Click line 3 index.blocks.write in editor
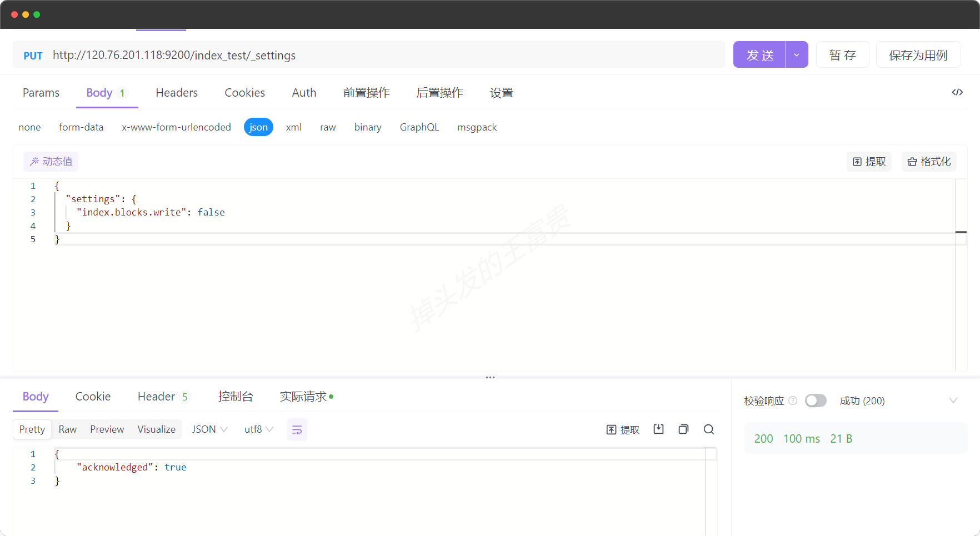Screen dimensions: 980x536 click(x=150, y=212)
